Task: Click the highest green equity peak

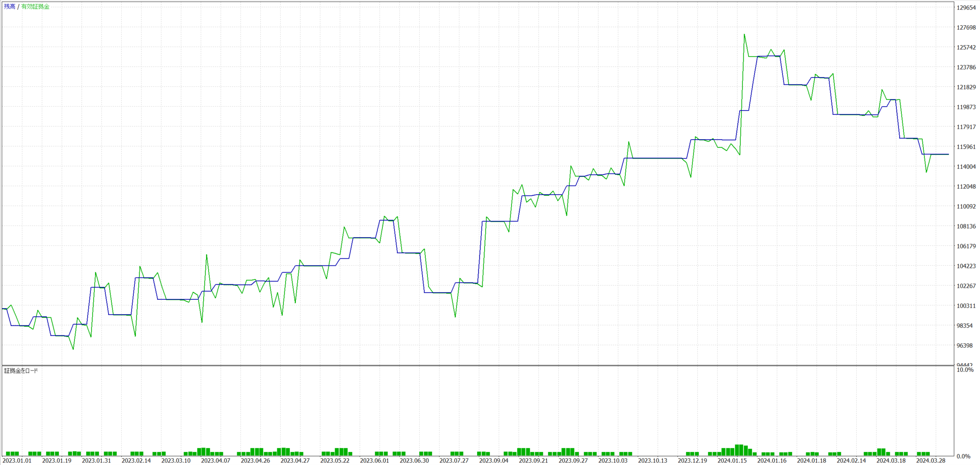Action: coord(744,35)
